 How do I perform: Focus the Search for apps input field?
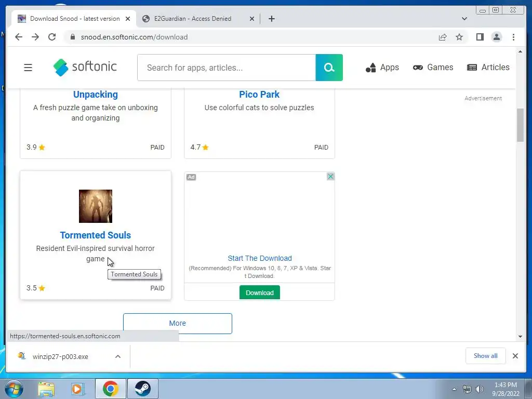coord(227,68)
